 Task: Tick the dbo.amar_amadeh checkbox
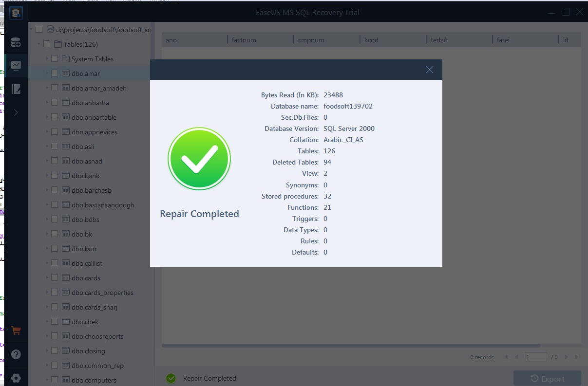click(x=55, y=88)
